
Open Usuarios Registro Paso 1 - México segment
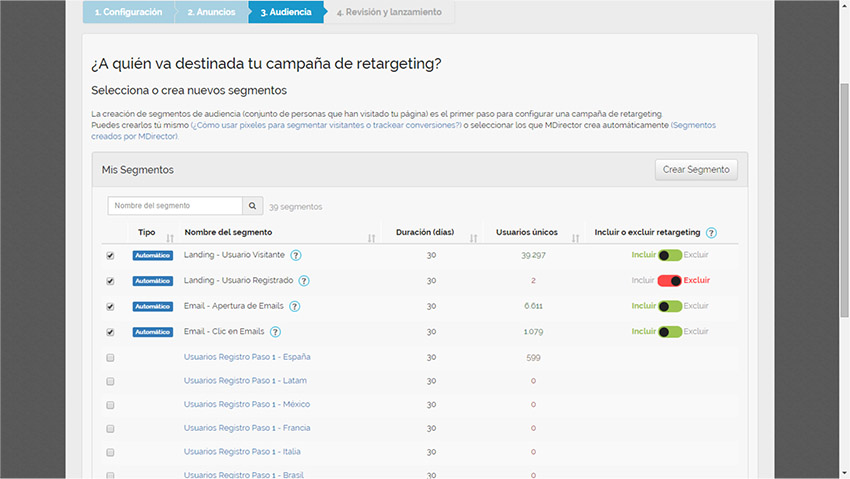[x=247, y=404]
